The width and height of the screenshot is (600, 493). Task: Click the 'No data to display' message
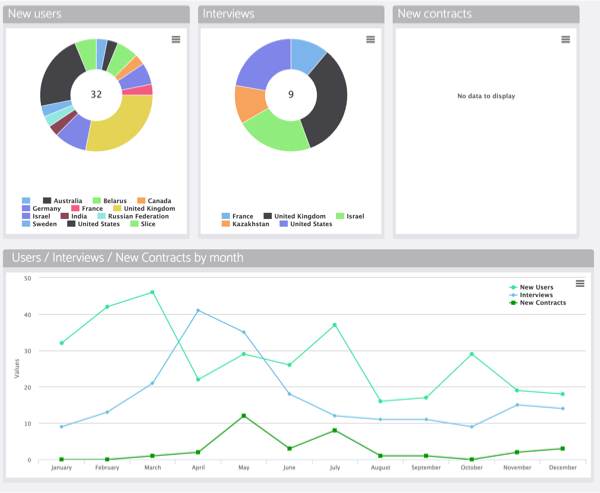(486, 96)
